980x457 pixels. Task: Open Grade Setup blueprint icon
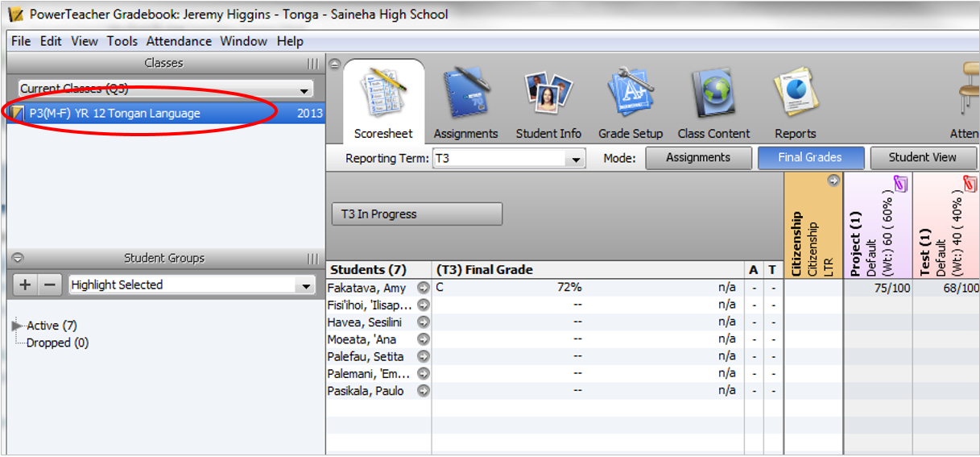pos(631,92)
